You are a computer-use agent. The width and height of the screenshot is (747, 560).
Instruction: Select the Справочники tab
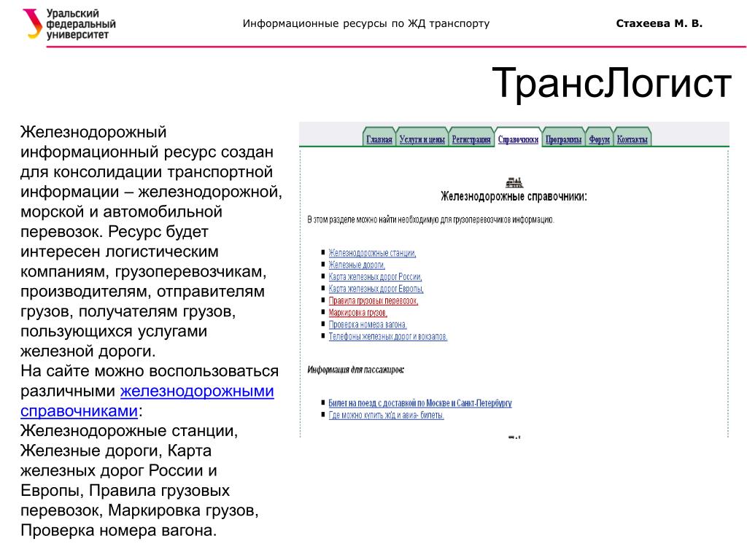[519, 139]
